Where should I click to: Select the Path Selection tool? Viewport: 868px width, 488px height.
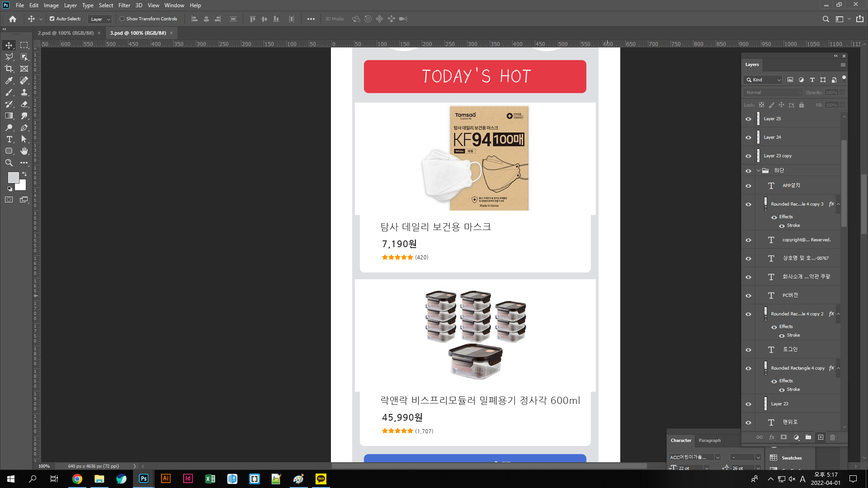point(24,139)
